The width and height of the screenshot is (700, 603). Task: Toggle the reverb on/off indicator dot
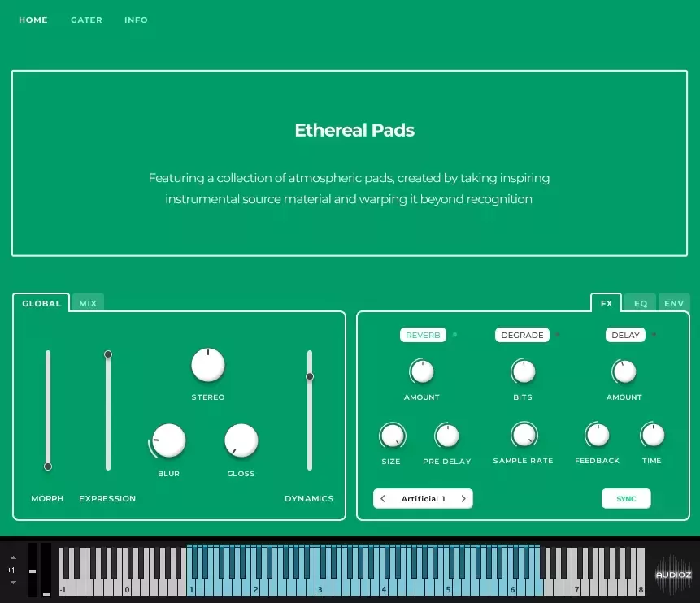coord(454,334)
